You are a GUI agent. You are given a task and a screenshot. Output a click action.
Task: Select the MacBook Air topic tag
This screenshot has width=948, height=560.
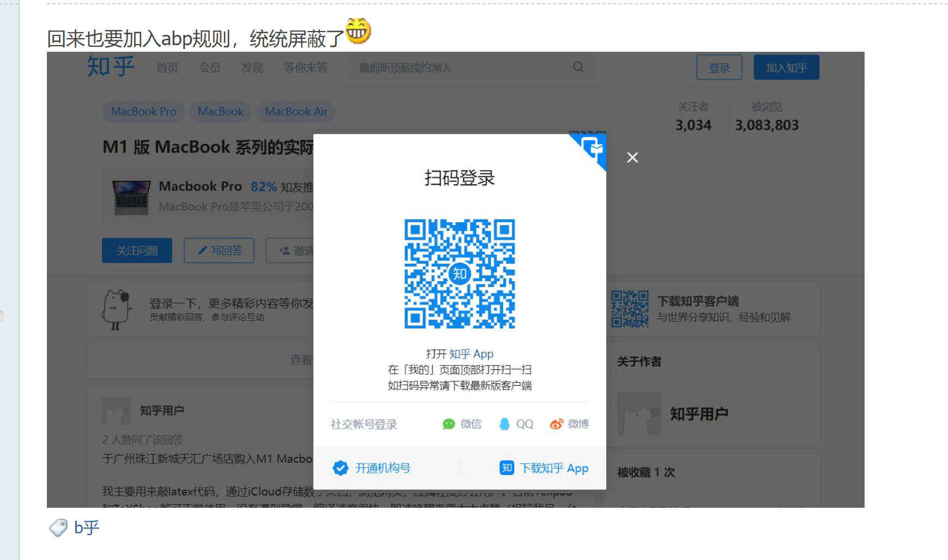(x=296, y=112)
